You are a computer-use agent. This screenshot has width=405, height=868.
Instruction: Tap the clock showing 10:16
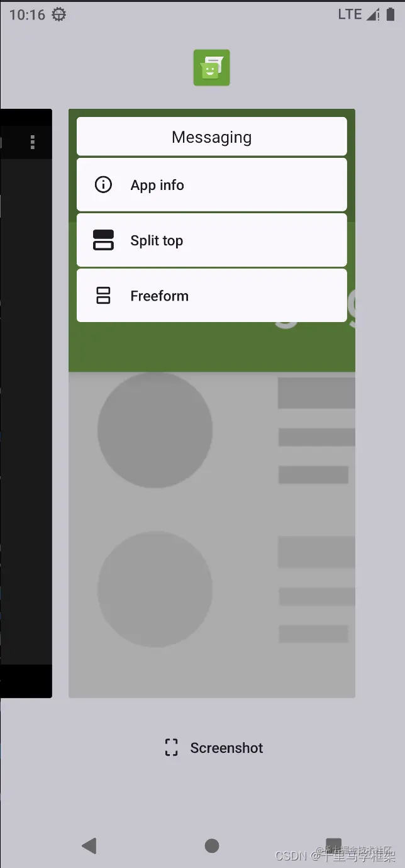tap(27, 14)
